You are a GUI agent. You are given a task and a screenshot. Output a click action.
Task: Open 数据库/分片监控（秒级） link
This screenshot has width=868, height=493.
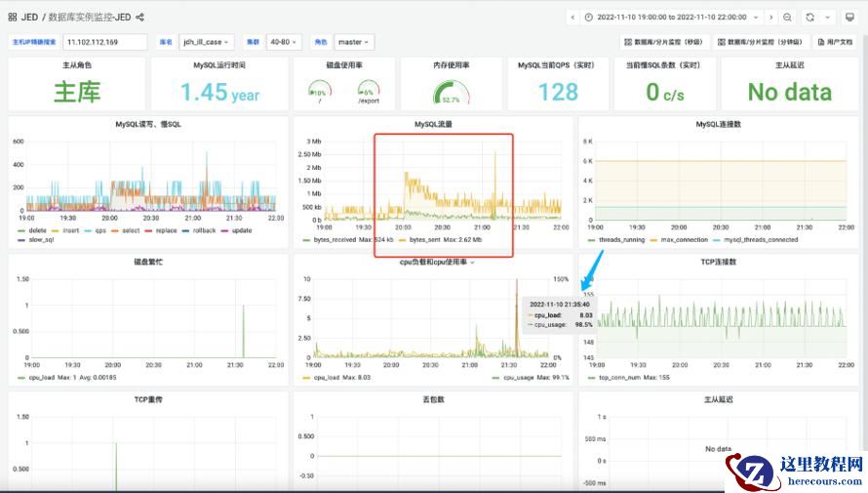coord(665,42)
